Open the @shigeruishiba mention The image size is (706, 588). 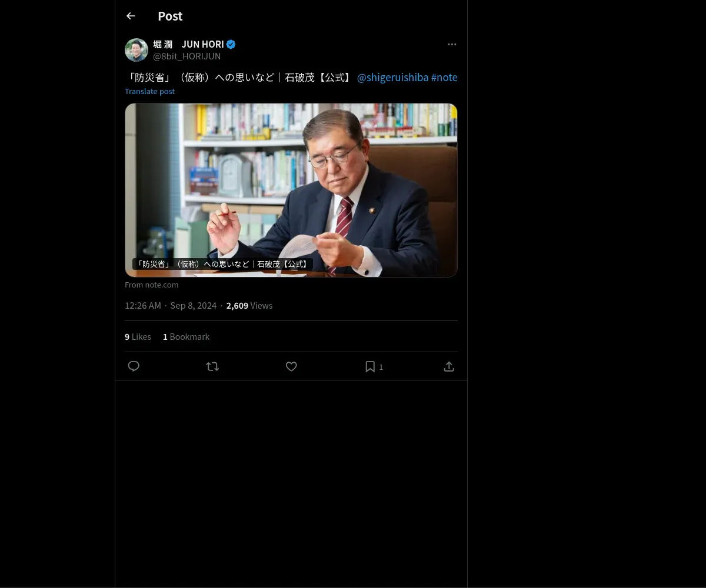392,78
